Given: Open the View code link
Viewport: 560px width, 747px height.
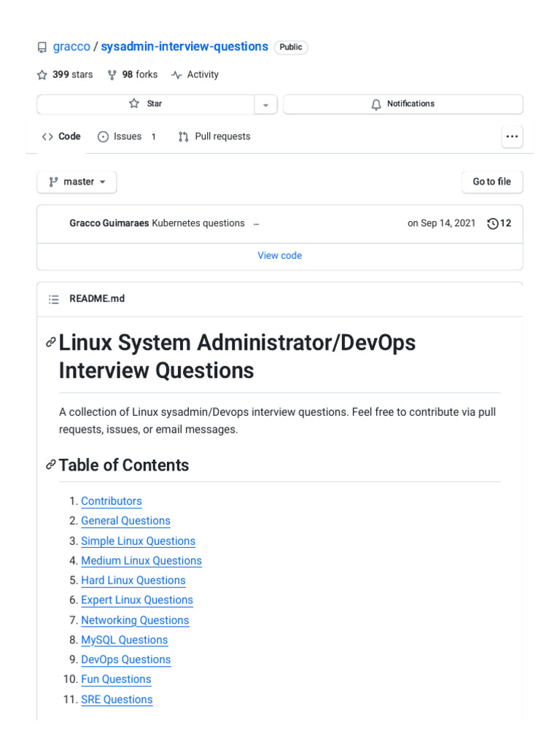Looking at the screenshot, I should 279,255.
